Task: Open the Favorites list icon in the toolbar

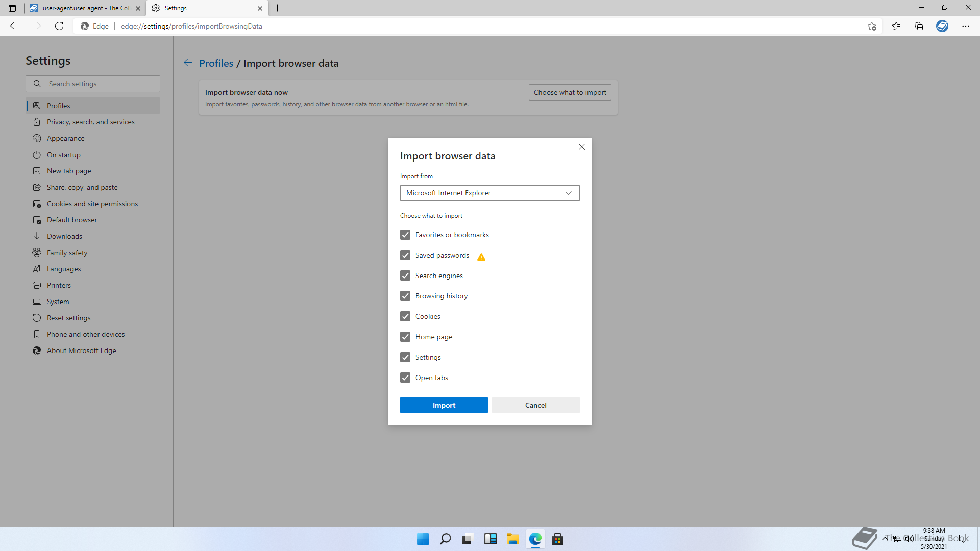Action: tap(896, 26)
